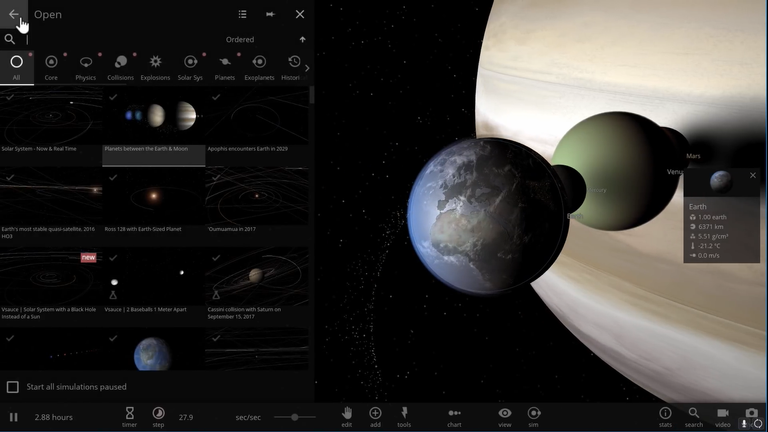
Task: Open the search tool in bottom toolbar
Action: point(694,417)
